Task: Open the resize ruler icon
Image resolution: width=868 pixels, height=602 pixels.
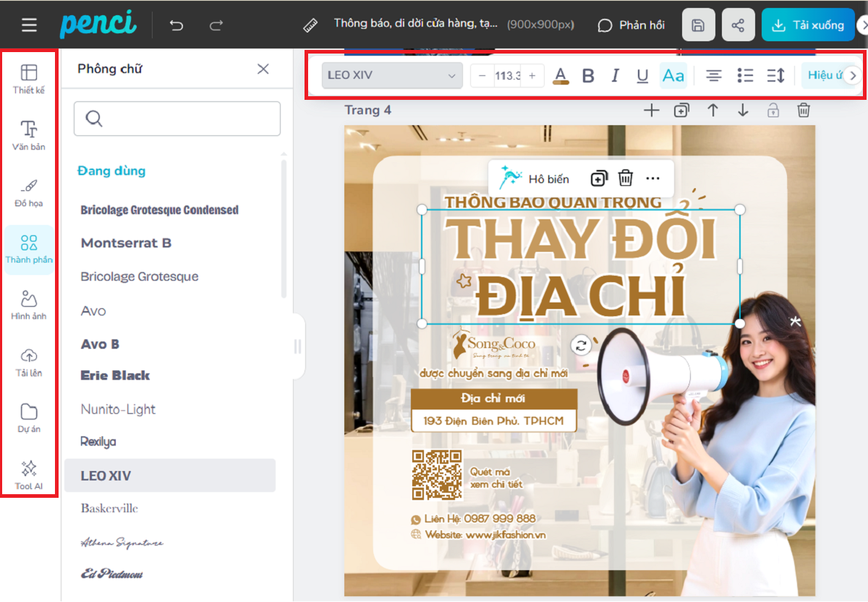Action: tap(311, 25)
